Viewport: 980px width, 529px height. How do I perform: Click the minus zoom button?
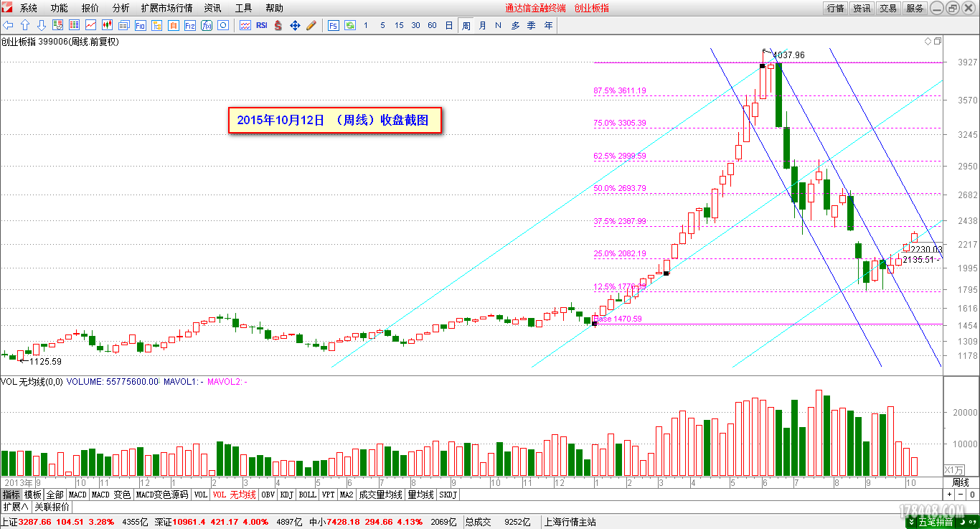pyautogui.click(x=961, y=495)
